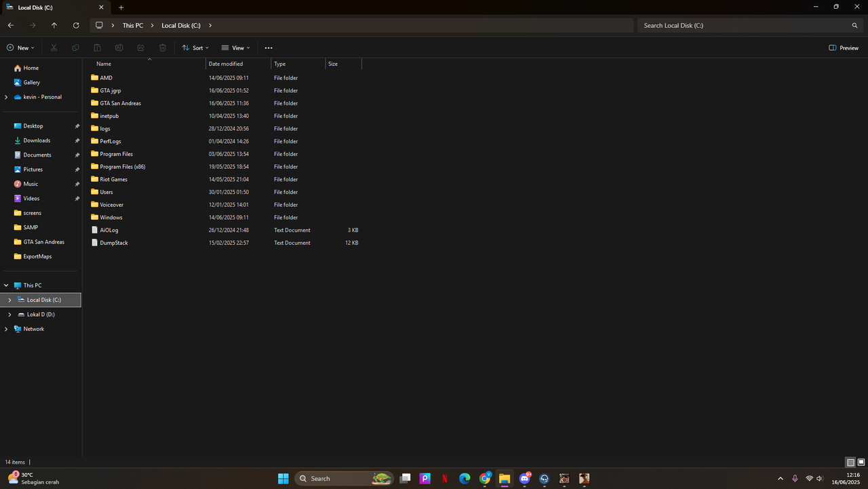Close the Local Disk (C:) tab
This screenshot has height=489, width=868.
click(x=101, y=7)
